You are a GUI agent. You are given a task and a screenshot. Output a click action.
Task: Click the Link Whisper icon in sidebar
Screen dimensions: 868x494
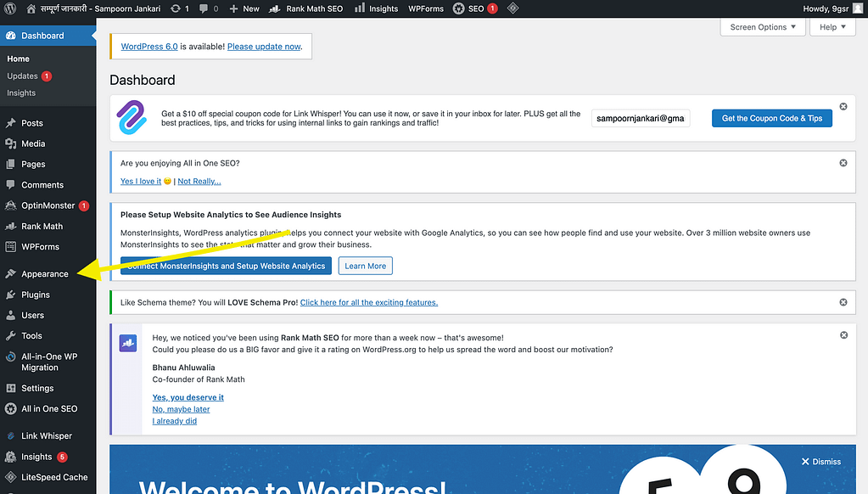tap(10, 435)
